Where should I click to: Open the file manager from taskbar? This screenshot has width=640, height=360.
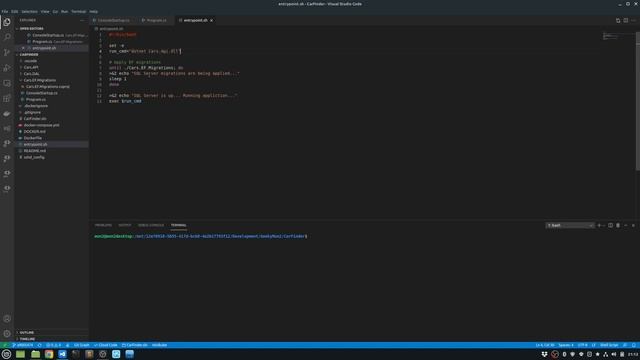(36, 354)
